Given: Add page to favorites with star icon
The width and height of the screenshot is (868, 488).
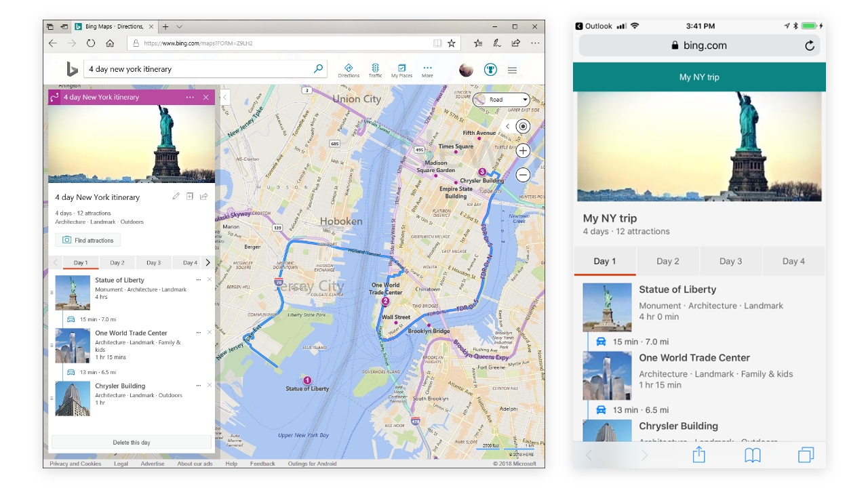Looking at the screenshot, I should click(x=452, y=43).
